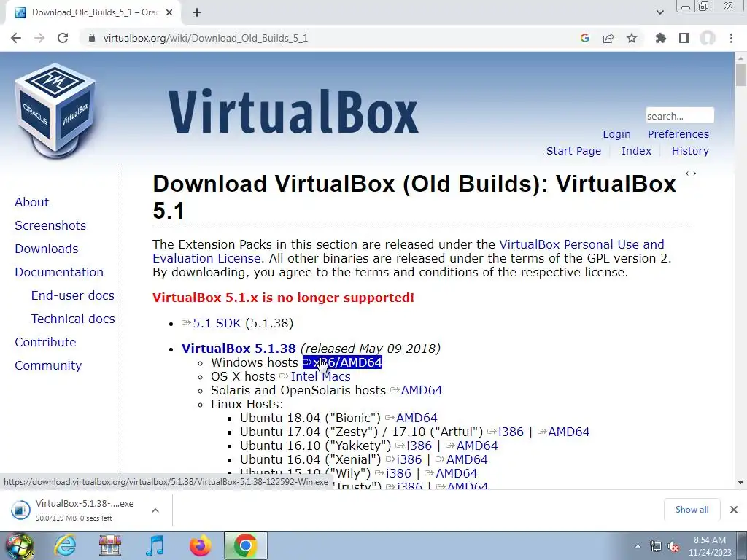Toggle Chrome side panel

[684, 38]
